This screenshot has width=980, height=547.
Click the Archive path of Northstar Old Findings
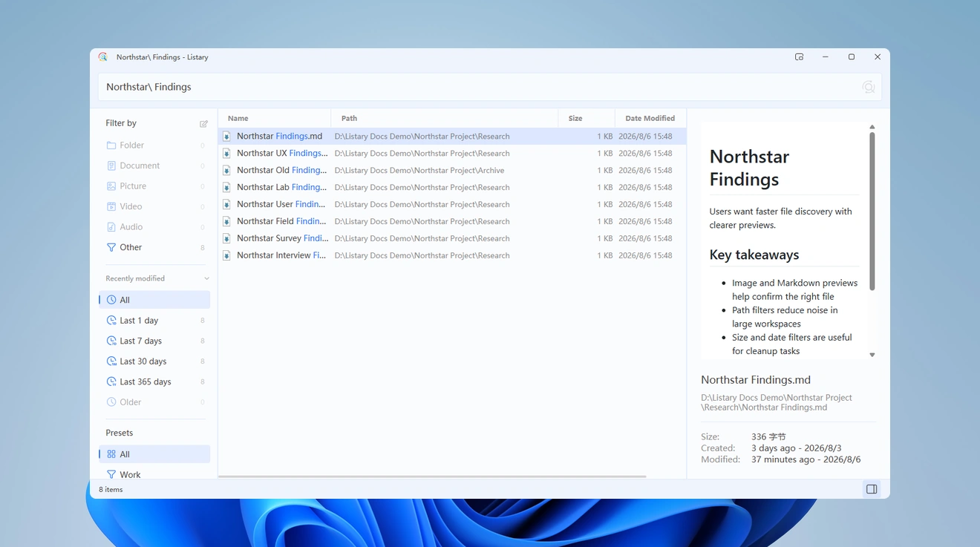[x=419, y=171]
